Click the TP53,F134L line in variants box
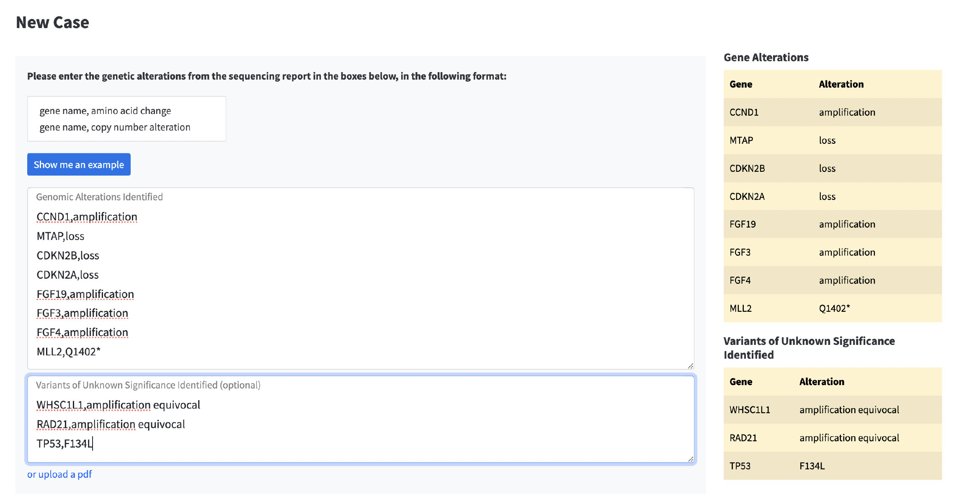The image size is (980, 497). click(64, 443)
